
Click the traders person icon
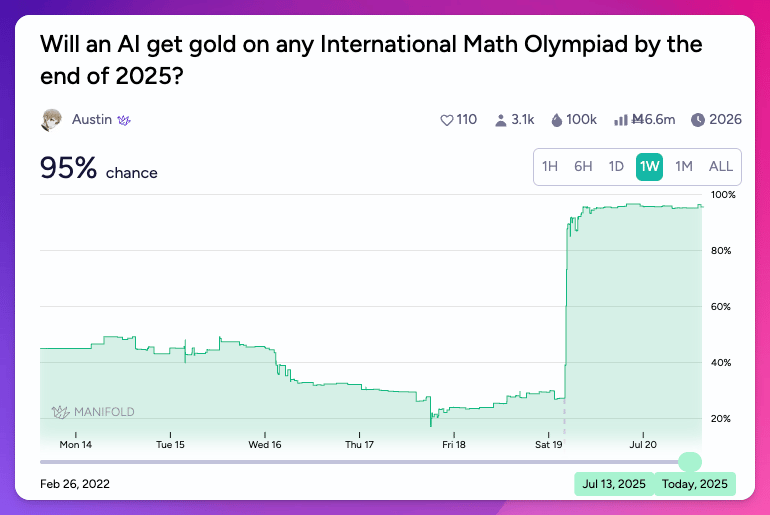pos(500,120)
